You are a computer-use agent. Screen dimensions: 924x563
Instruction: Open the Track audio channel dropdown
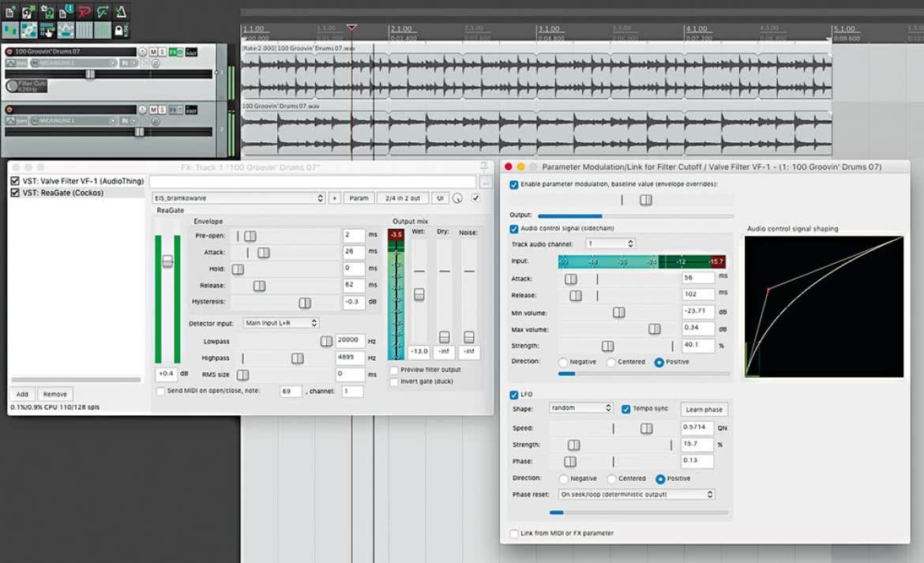tap(610, 244)
